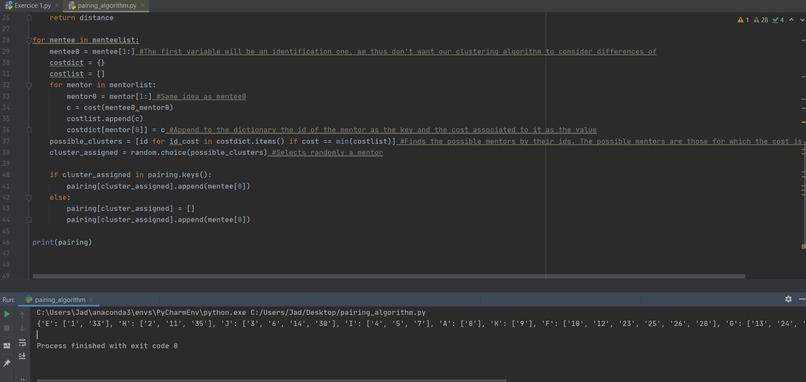
Task: Click 'print(pairing)' line
Action: pos(62,242)
